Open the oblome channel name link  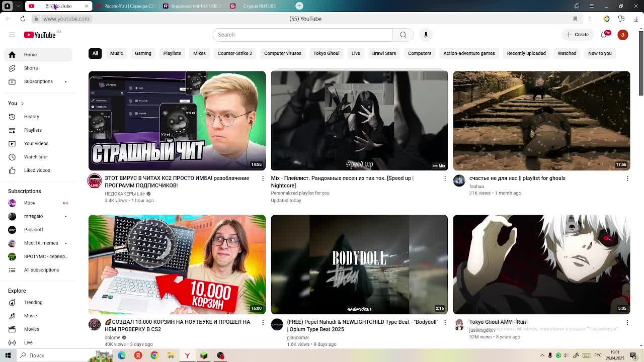click(113, 337)
